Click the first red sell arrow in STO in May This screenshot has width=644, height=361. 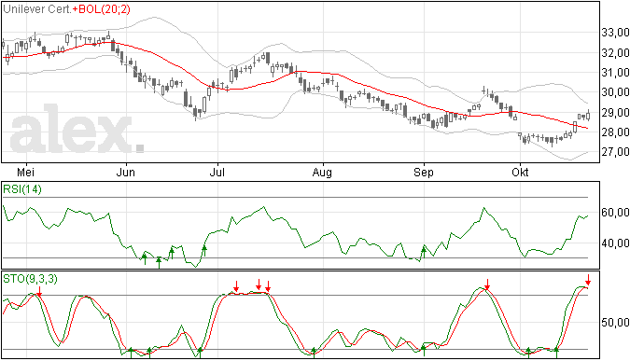tap(39, 291)
